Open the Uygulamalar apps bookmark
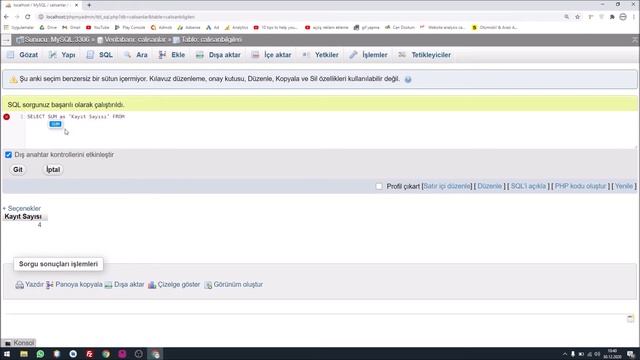The width and height of the screenshot is (640, 360). 18,27
